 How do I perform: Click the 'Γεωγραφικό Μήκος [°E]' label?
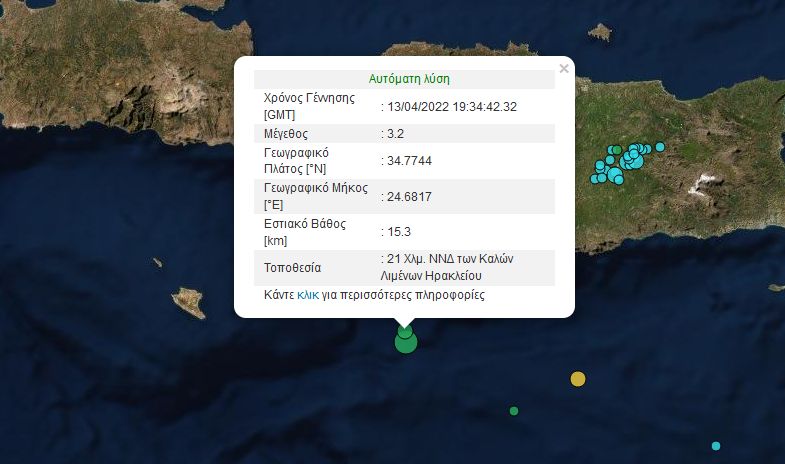point(316,196)
